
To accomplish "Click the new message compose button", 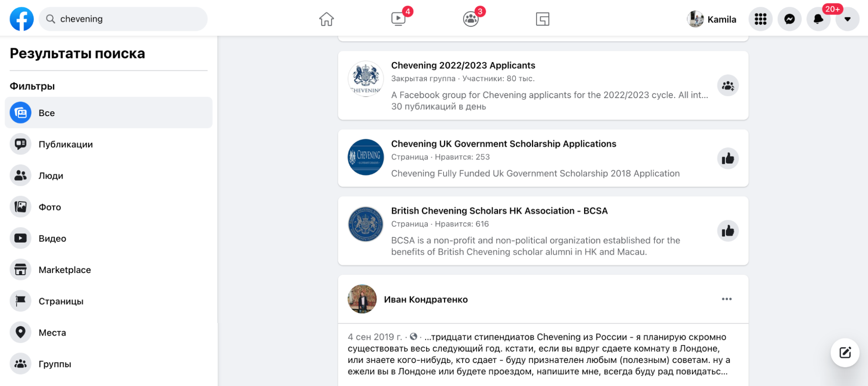I will [x=845, y=353].
